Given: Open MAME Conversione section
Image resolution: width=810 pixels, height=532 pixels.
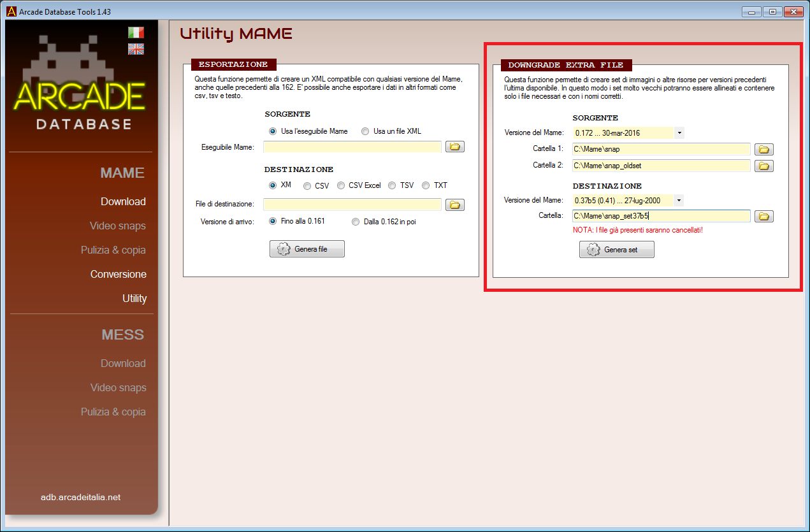Looking at the screenshot, I should pyautogui.click(x=118, y=274).
